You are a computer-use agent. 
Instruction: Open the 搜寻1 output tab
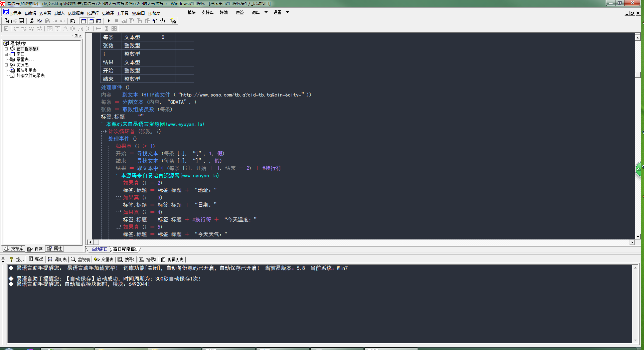point(126,259)
